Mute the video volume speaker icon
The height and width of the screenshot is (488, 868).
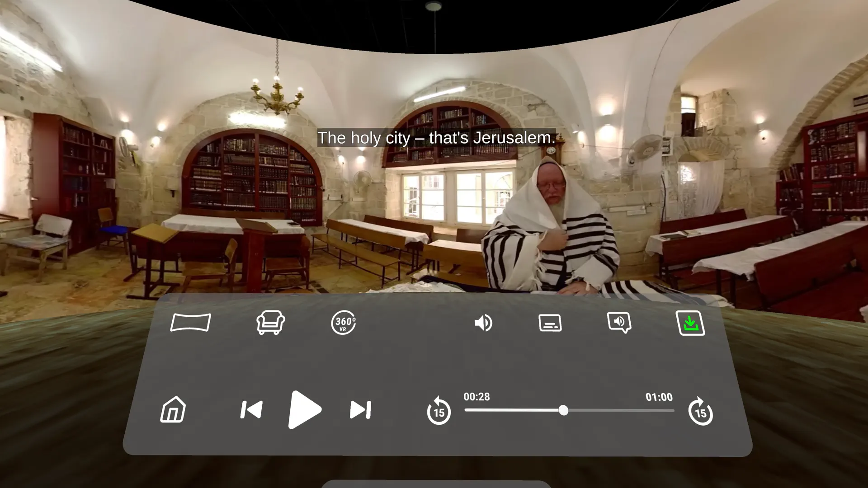click(x=483, y=323)
